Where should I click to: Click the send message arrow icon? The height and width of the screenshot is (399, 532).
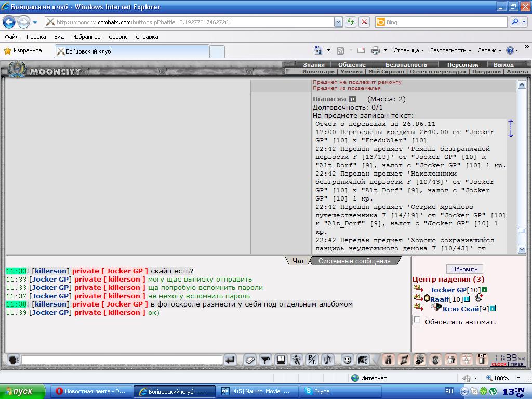(230, 360)
